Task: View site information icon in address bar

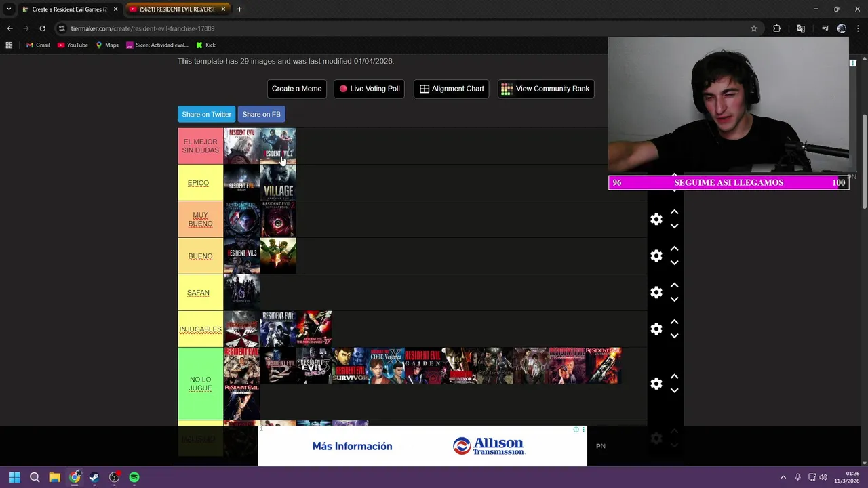Action: click(62, 28)
